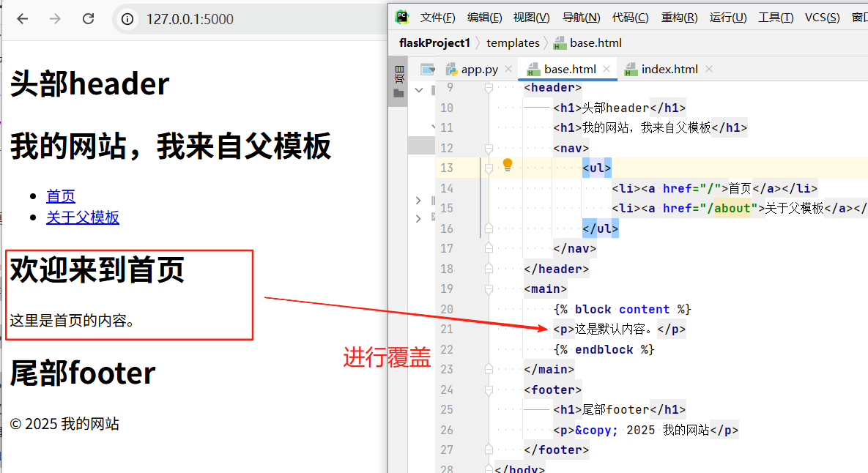Open the VCS(S) menu
Screen dimensions: 868x473
click(822, 18)
